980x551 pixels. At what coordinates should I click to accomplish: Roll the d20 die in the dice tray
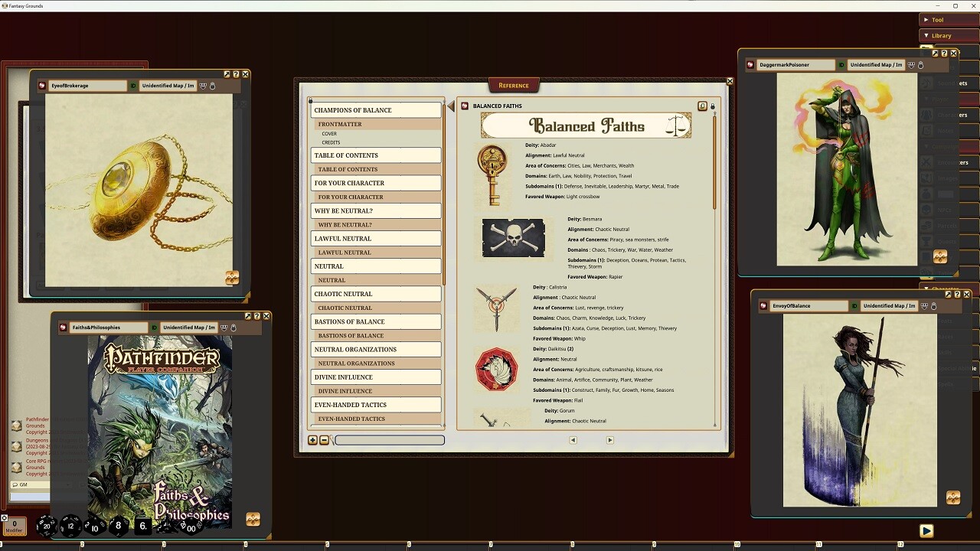47,527
